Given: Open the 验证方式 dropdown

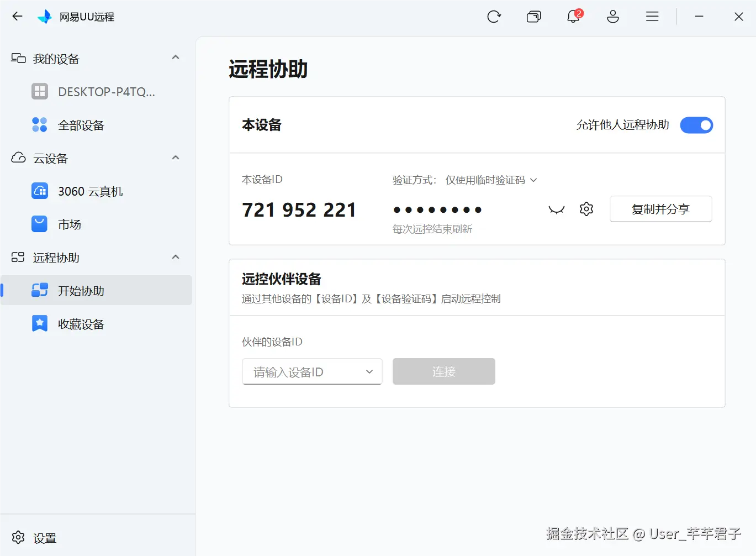Looking at the screenshot, I should (491, 180).
